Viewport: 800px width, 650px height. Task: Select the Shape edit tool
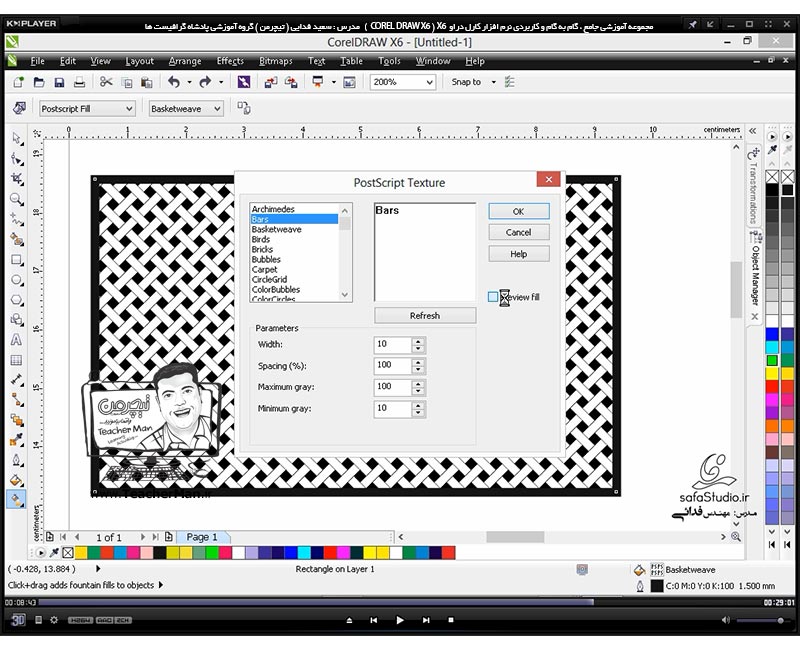coord(17,159)
